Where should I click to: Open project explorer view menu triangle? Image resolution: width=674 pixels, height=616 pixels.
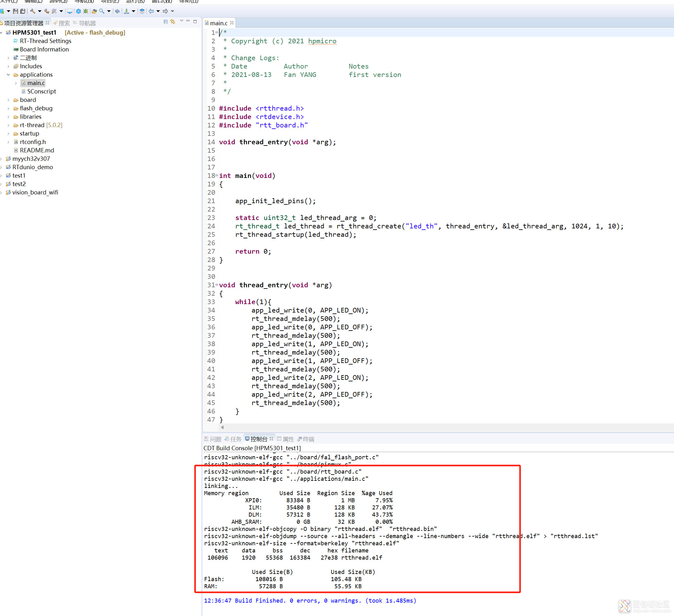[182, 21]
